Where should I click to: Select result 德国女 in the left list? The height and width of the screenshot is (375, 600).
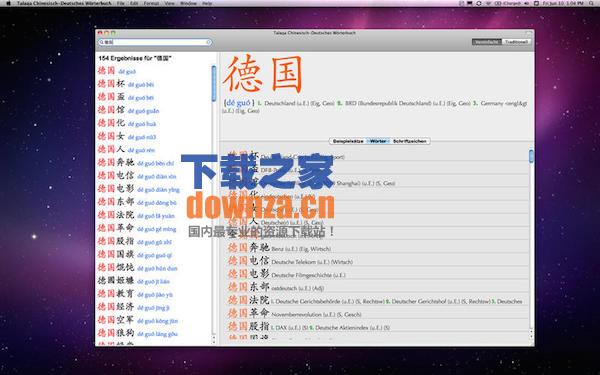(x=126, y=136)
